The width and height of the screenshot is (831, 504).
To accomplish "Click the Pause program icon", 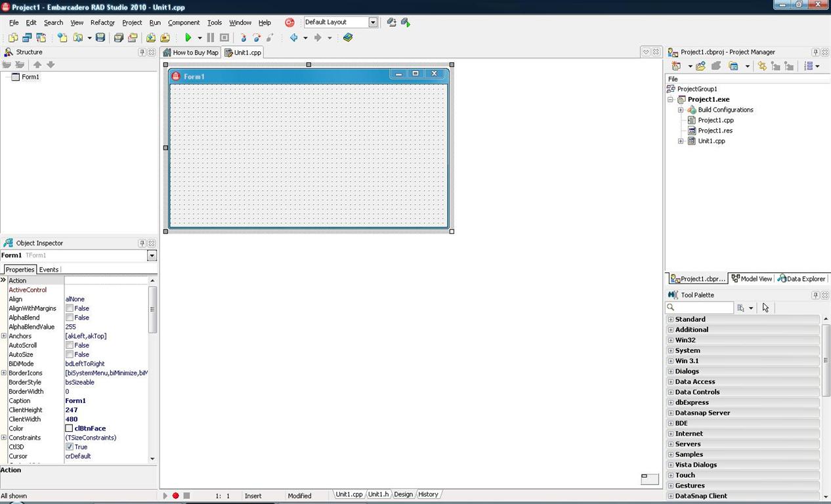I will [x=210, y=38].
